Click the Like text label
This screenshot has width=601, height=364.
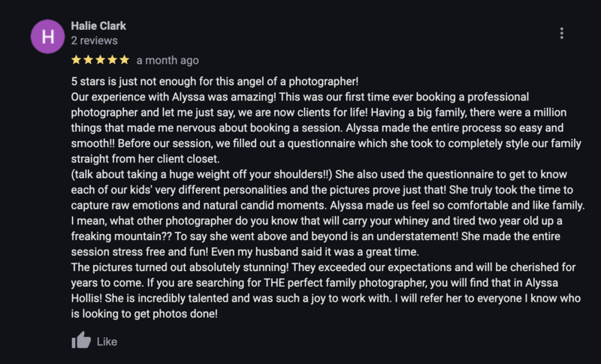(107, 341)
